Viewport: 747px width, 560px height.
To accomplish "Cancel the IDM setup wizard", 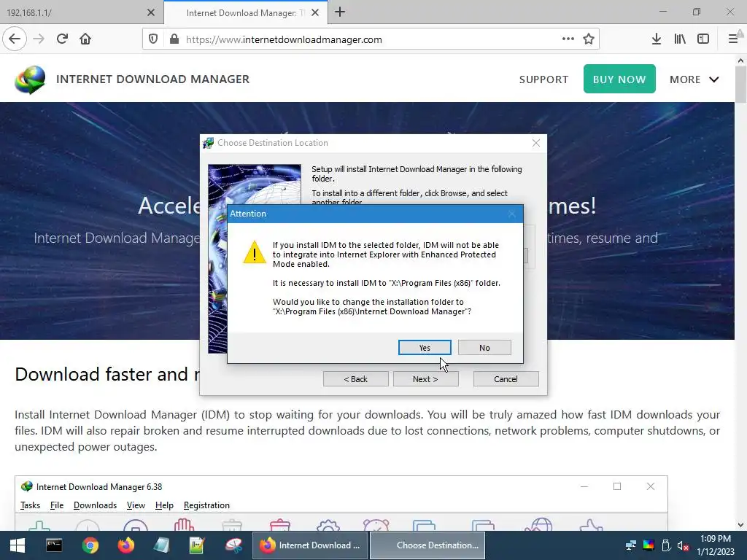I will (506, 379).
